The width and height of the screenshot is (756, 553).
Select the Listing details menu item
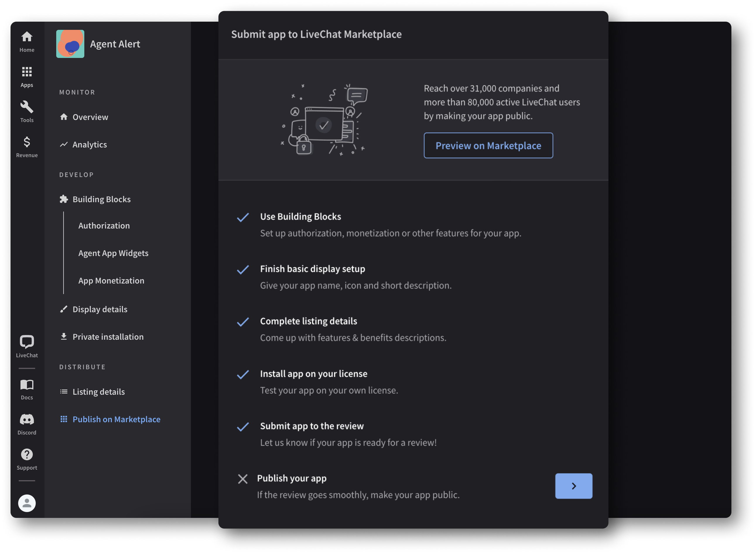(x=99, y=391)
